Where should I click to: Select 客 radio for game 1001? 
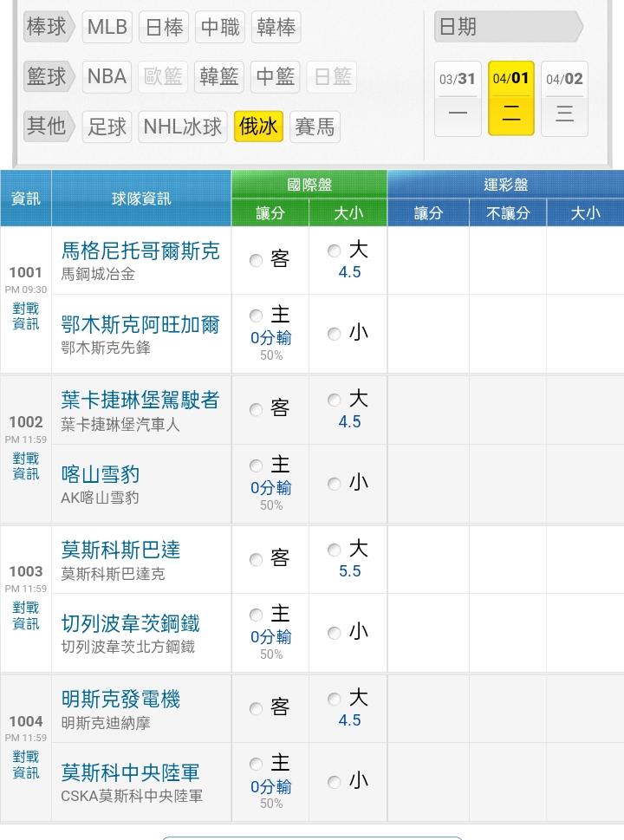tap(256, 260)
